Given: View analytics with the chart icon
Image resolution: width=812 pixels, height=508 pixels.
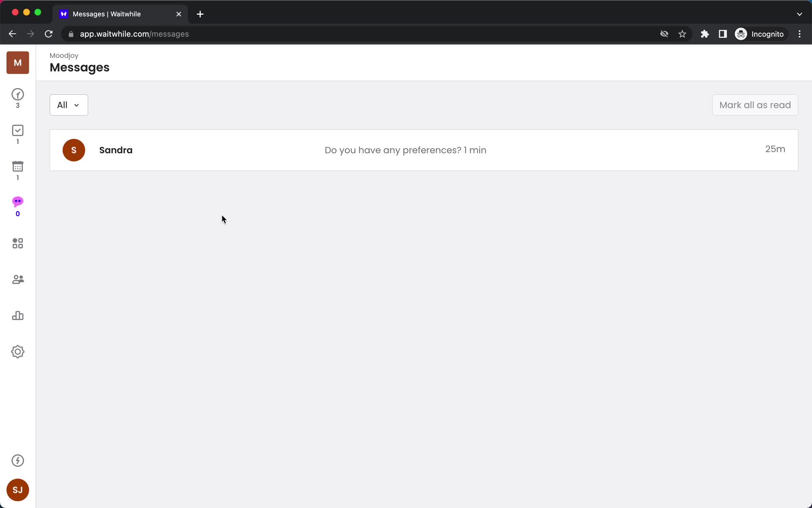Looking at the screenshot, I should [17, 315].
